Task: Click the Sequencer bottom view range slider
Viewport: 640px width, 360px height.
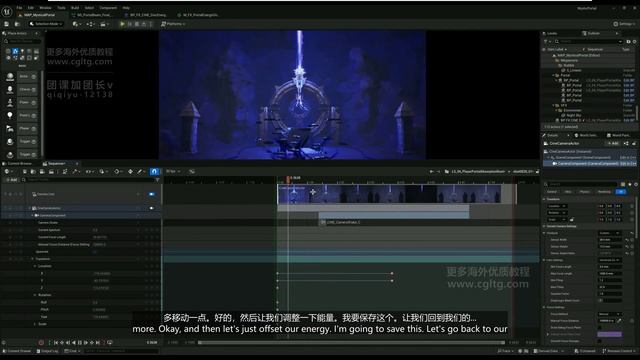Action: [351, 342]
